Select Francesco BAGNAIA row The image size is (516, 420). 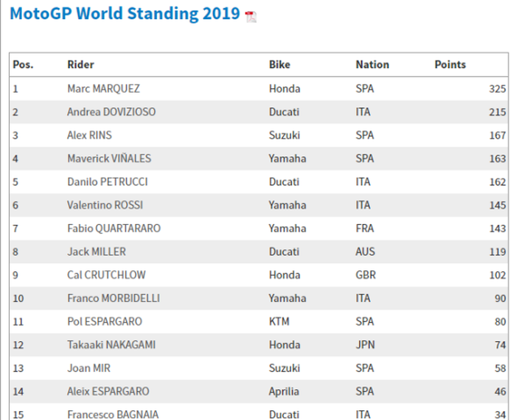(259, 412)
